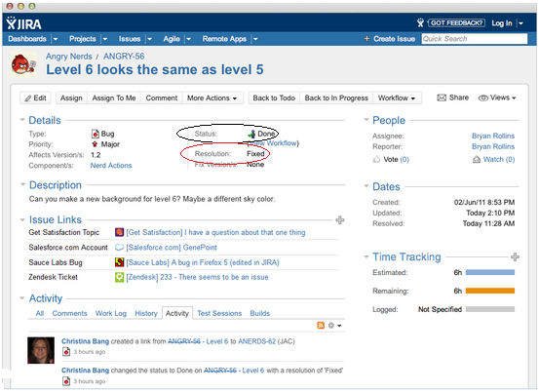Open the Issues dropdown arrow
Viewport: 539px width, 392px height.
(149, 39)
